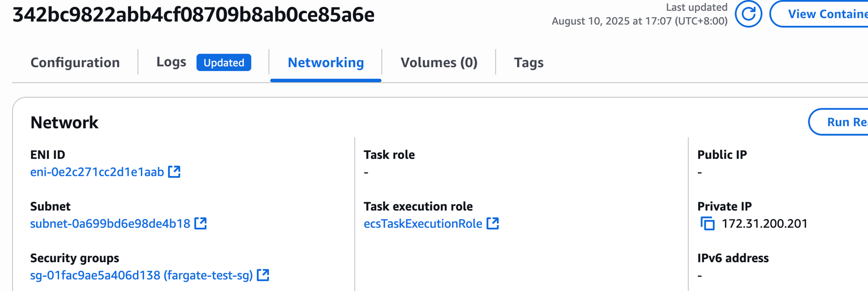The image size is (868, 291).
Task: Click the task ID heading text
Action: [x=193, y=15]
